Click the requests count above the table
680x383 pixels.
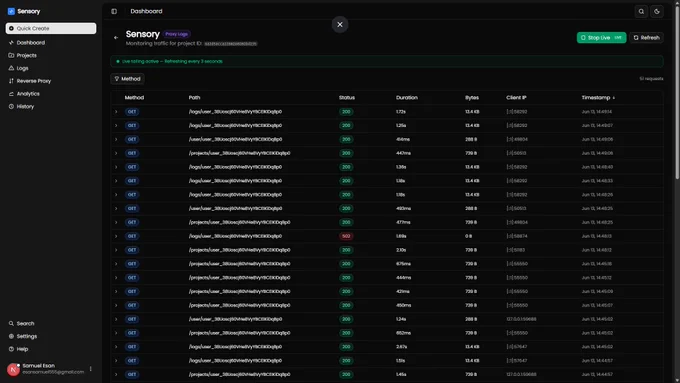pyautogui.click(x=651, y=79)
